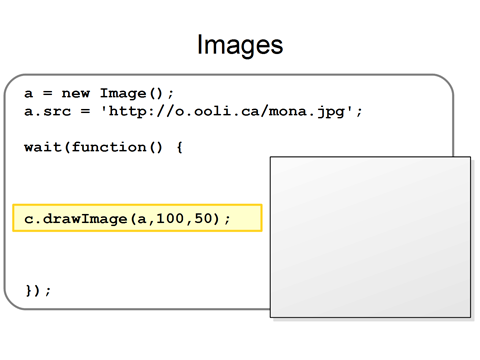This screenshot has height=360, width=480.
Task: Click the yellow highlighted drawImage code box
Action: pyautogui.click(x=137, y=218)
